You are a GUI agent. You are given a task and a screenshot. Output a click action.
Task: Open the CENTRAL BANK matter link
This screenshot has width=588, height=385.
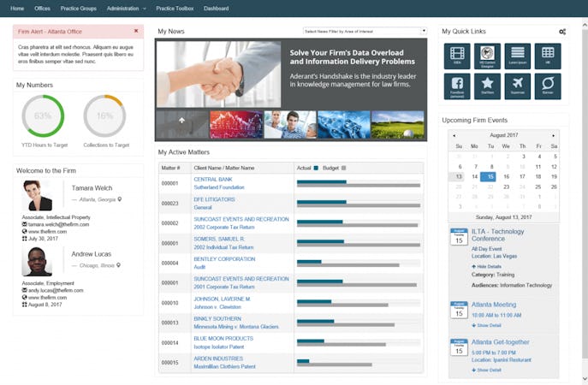click(x=213, y=179)
